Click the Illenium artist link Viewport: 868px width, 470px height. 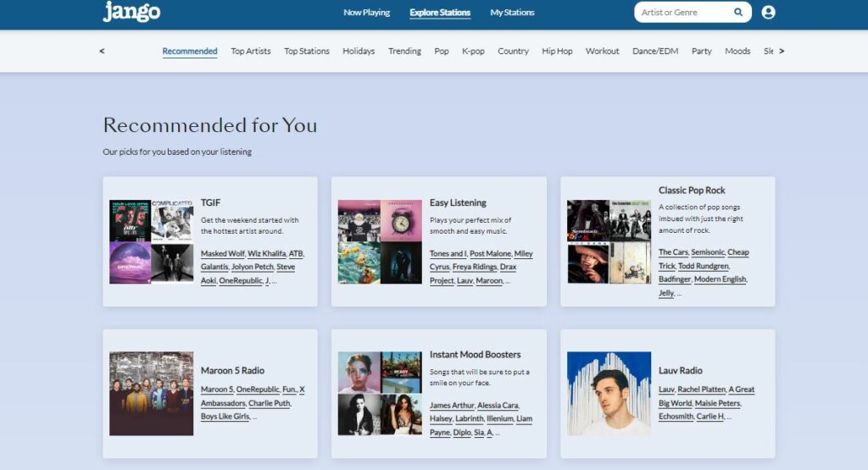click(x=500, y=418)
